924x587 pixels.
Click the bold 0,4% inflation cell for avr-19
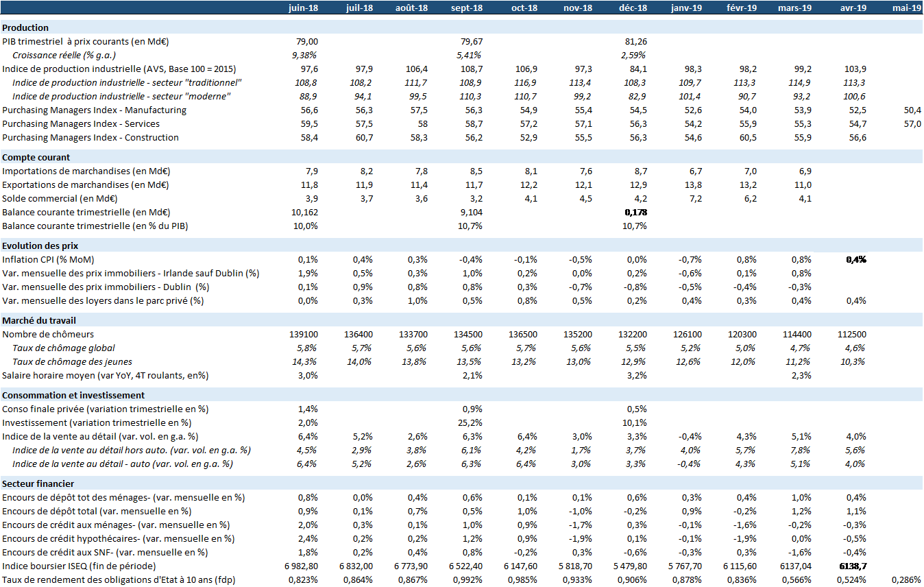[x=855, y=260]
